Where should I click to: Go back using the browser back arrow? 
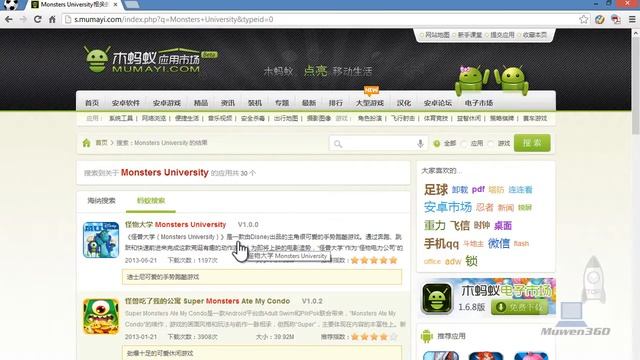click(9, 19)
